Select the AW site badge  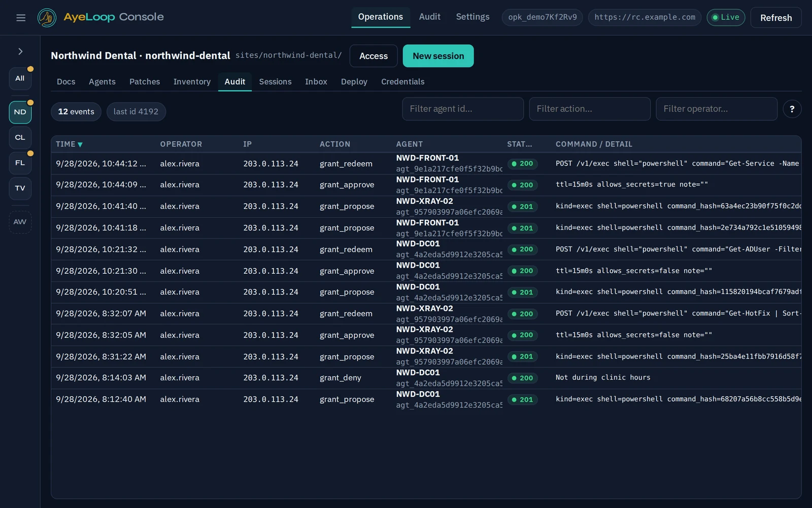tap(20, 222)
